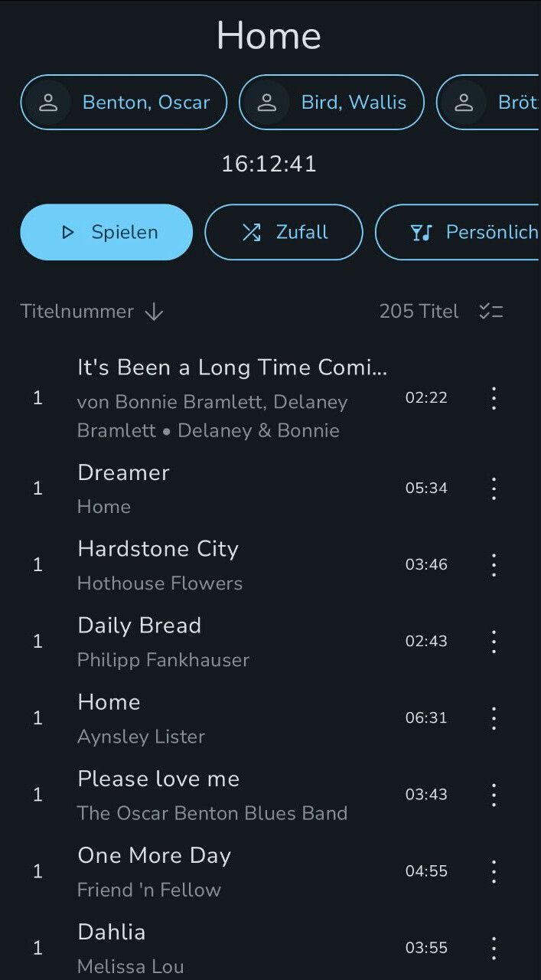Viewport: 541px width, 980px height.
Task: Shuffle tracks with Zufall button
Action: (x=284, y=232)
